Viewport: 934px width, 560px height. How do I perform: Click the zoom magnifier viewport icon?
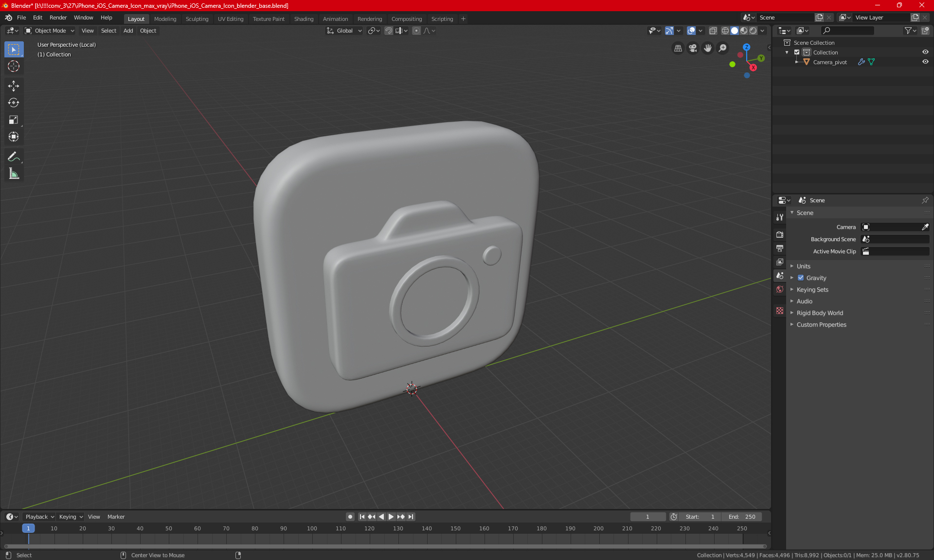coord(723,48)
